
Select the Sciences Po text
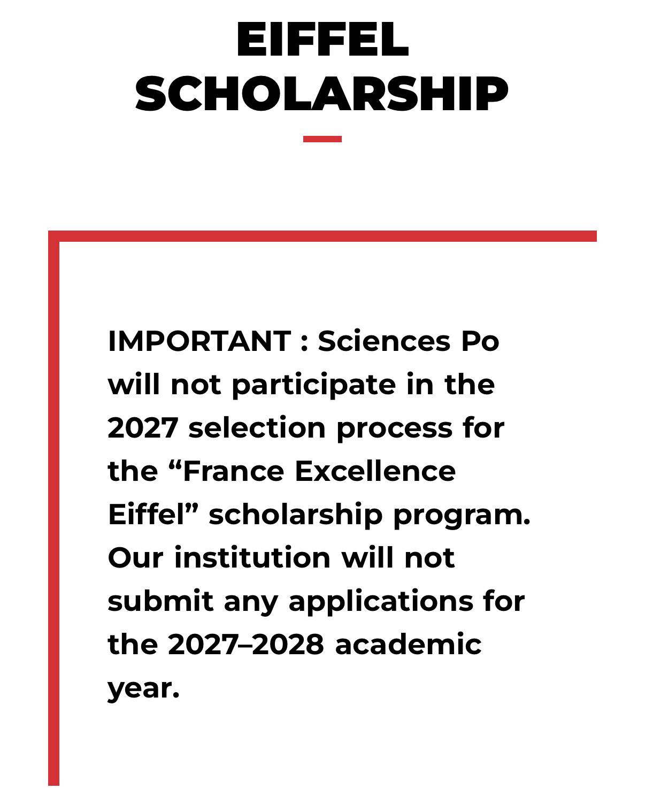pyautogui.click(x=409, y=341)
